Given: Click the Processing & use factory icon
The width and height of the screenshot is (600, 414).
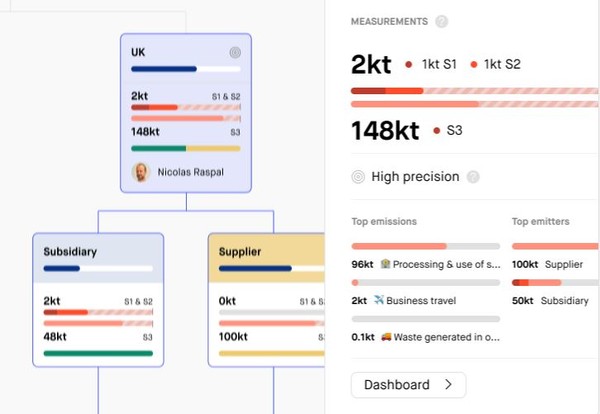Looking at the screenshot, I should tap(386, 264).
